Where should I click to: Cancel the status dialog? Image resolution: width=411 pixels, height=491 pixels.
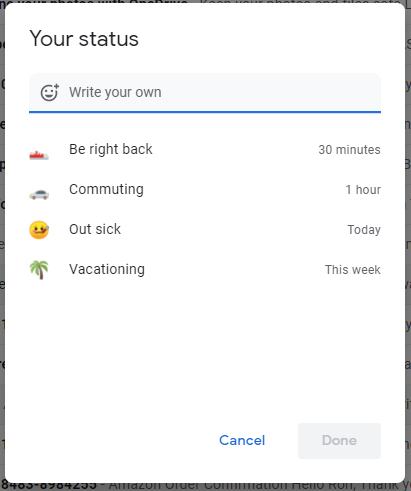click(x=242, y=440)
